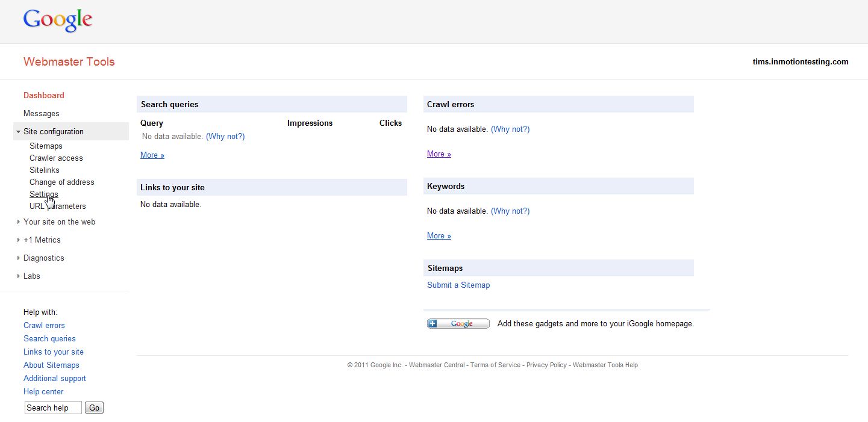Open Links to your site help link
868x422 pixels.
click(54, 352)
